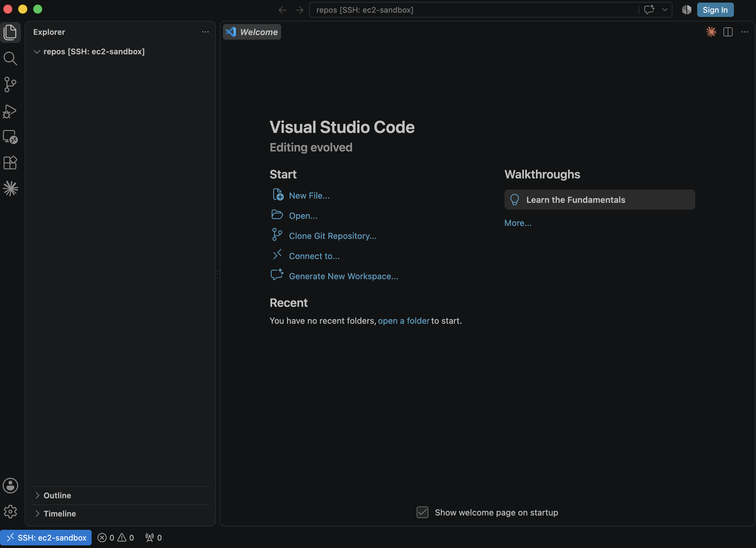Go forward with the right arrow

tap(299, 10)
